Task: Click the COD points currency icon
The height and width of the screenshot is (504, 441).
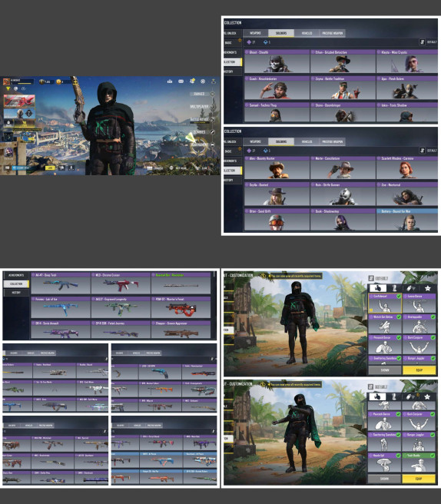Action: pyautogui.click(x=41, y=81)
